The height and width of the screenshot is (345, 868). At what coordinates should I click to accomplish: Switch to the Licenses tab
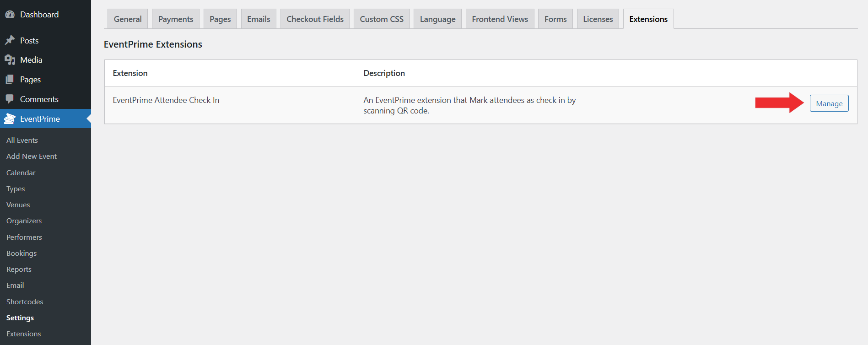(x=598, y=19)
